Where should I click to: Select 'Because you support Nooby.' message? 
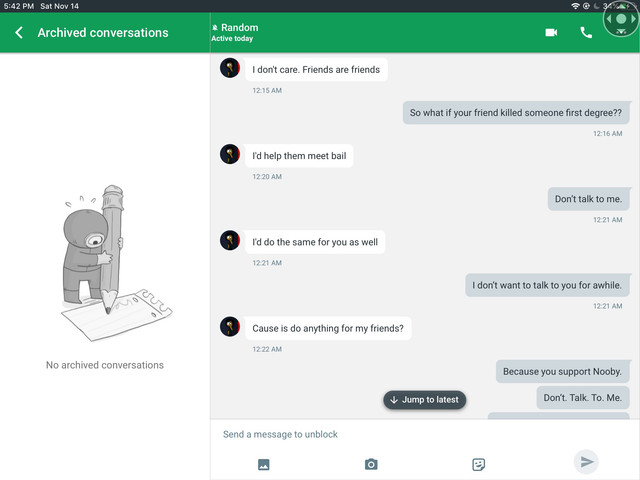point(562,371)
